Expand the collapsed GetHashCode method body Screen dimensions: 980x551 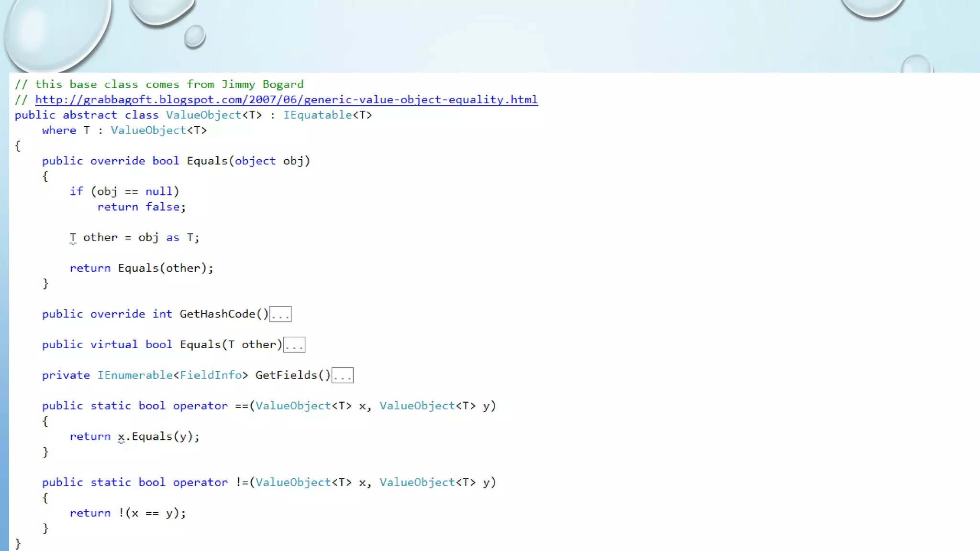280,314
